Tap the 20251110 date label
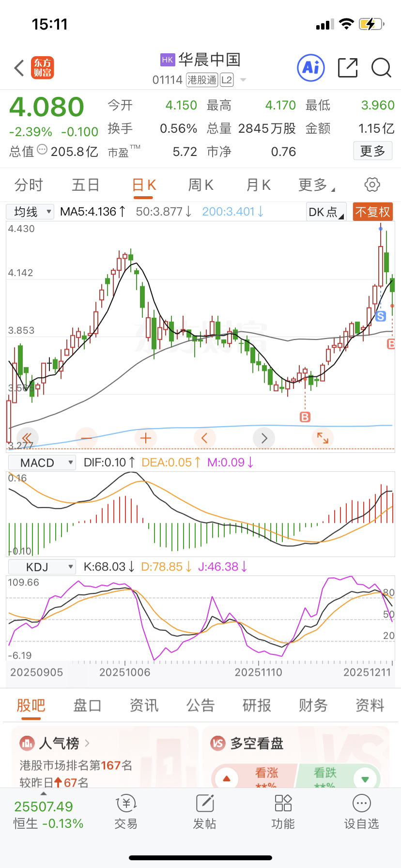The image size is (401, 868). [x=258, y=672]
